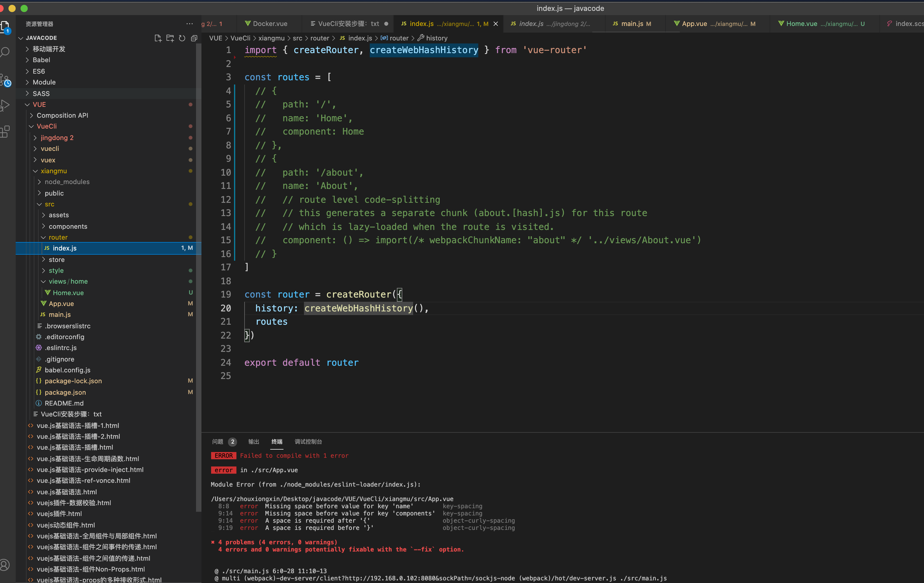Switch to the Docker.vue tab
Viewport: 924px width, 583px height.
pyautogui.click(x=269, y=24)
